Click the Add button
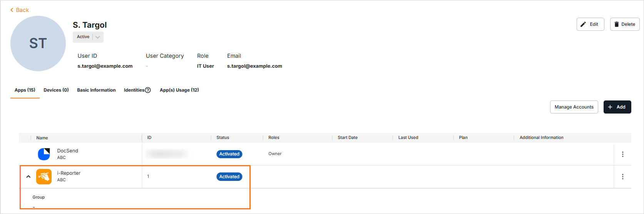 point(617,107)
